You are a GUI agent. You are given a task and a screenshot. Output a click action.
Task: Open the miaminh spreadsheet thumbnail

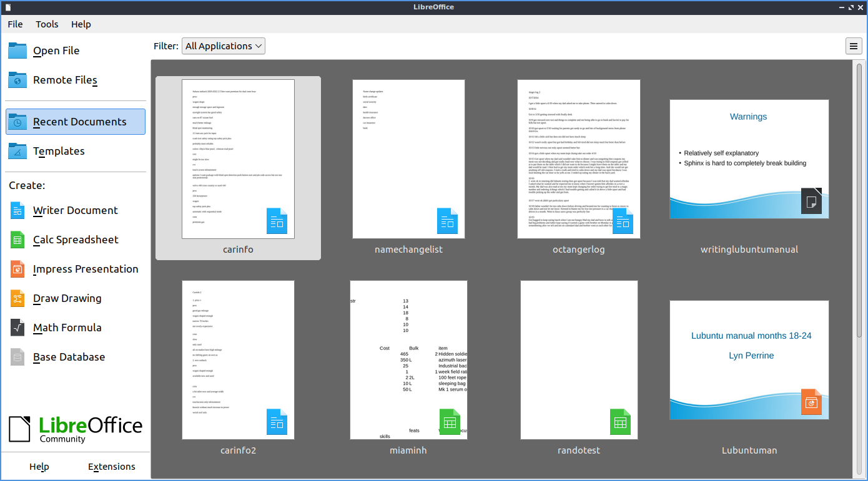pos(408,360)
